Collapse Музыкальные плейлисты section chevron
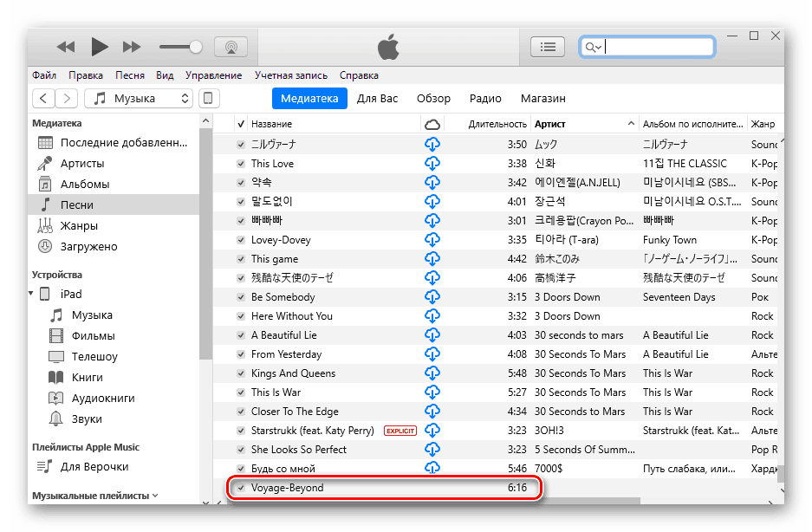Viewport: 812px width, 532px height. click(x=155, y=496)
